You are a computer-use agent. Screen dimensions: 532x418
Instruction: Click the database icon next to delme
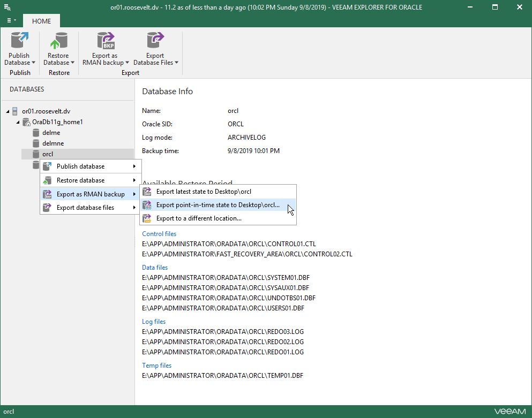[35, 133]
